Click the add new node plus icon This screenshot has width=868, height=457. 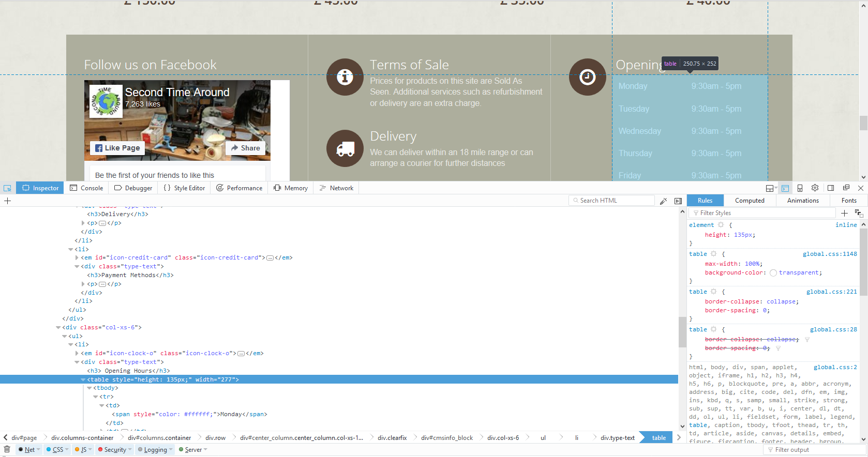tap(7, 201)
